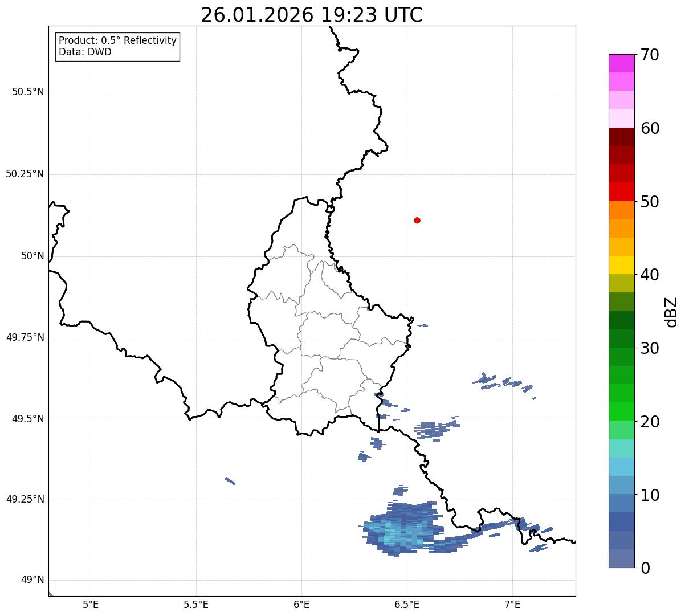Click the 6.5°E longitude label

pyautogui.click(x=407, y=604)
